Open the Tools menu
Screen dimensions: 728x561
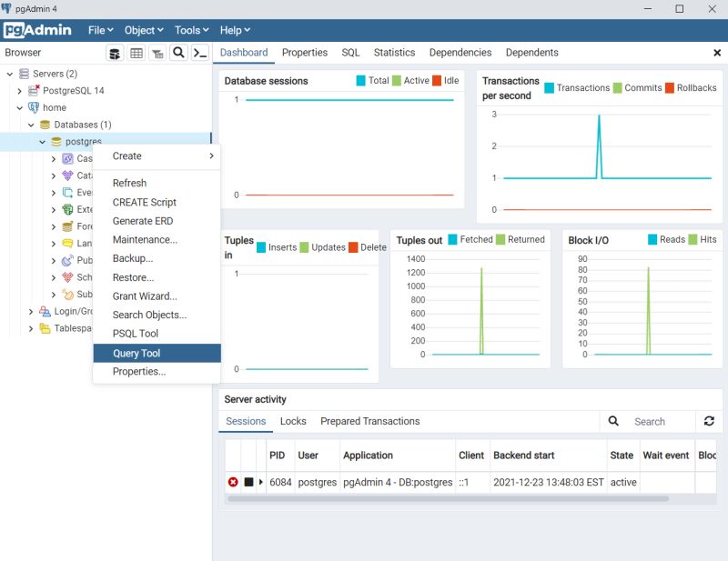[192, 30]
